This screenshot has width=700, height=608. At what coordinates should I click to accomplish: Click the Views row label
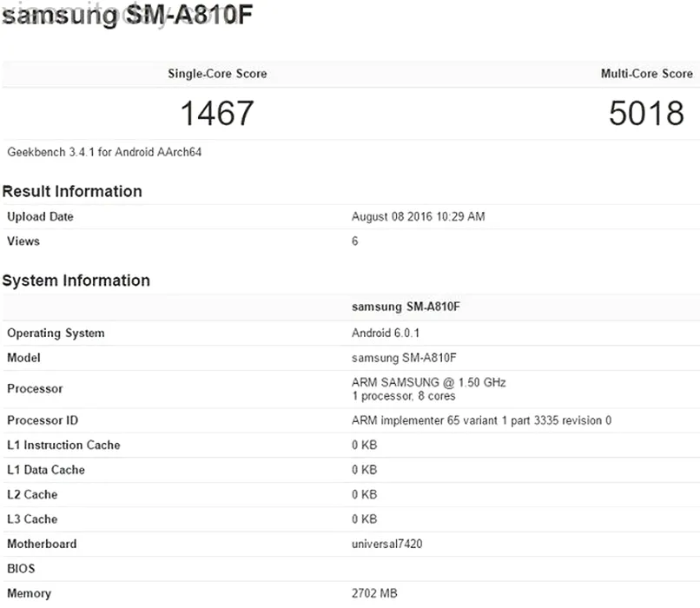coord(23,241)
